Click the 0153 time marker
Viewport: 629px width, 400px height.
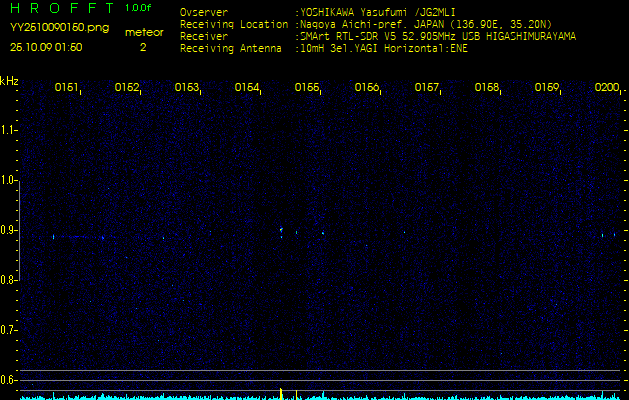pyautogui.click(x=187, y=87)
